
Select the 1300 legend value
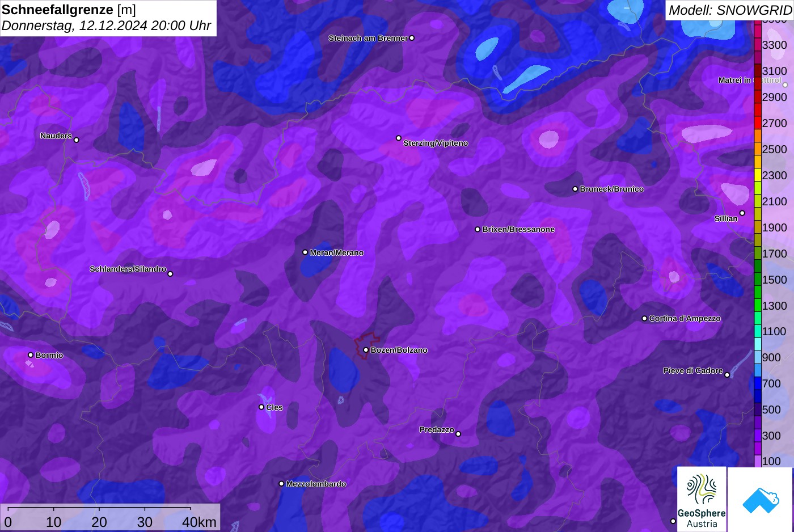[x=774, y=306]
